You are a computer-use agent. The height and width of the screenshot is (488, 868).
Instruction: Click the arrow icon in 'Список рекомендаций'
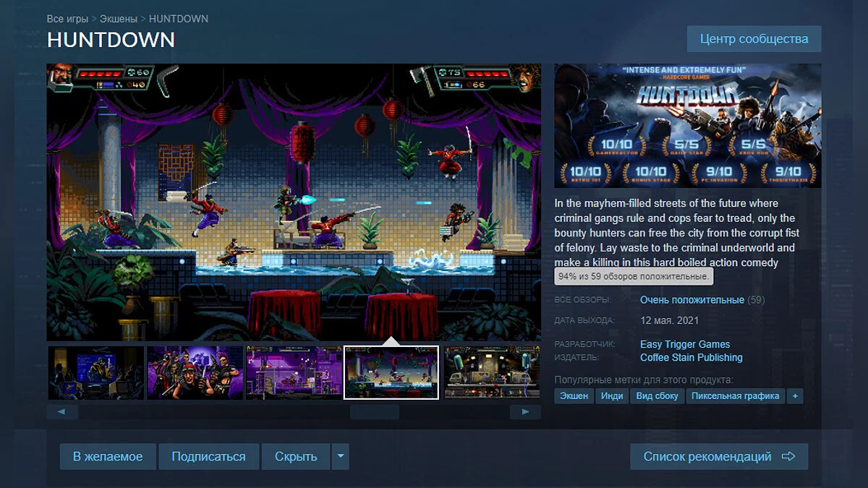[788, 456]
